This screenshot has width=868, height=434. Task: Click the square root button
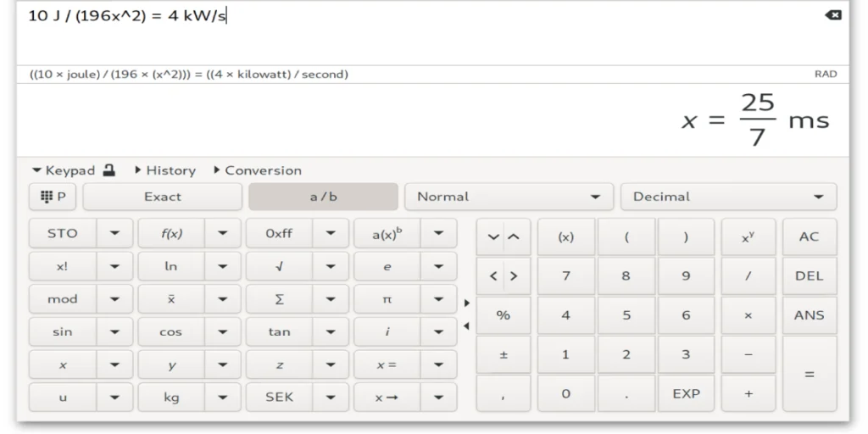coord(279,266)
